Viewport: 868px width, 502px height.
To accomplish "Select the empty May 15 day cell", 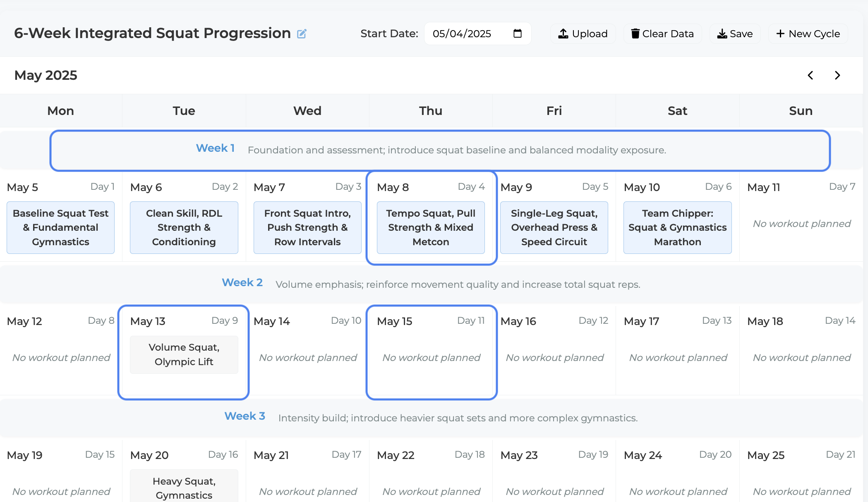I will pos(432,352).
